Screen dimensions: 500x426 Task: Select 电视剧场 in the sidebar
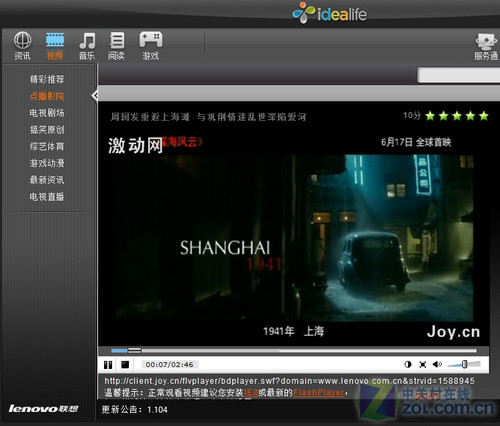[x=47, y=113]
